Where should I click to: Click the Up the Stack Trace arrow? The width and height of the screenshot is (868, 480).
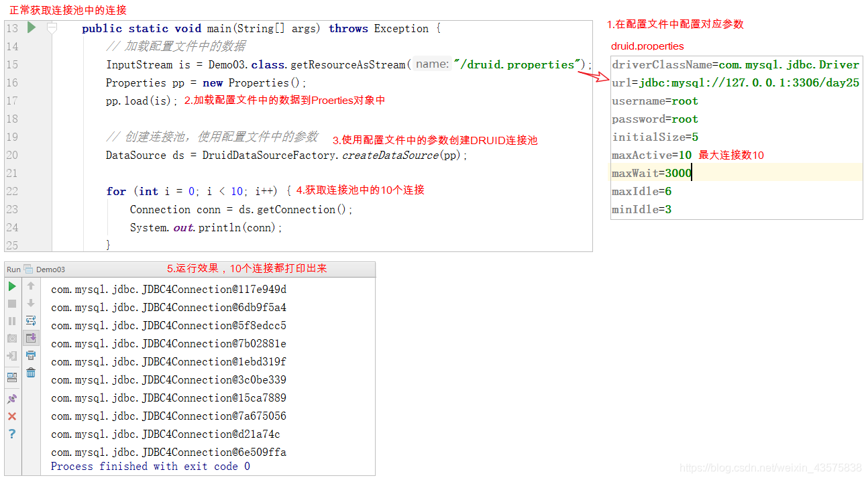coord(31,286)
